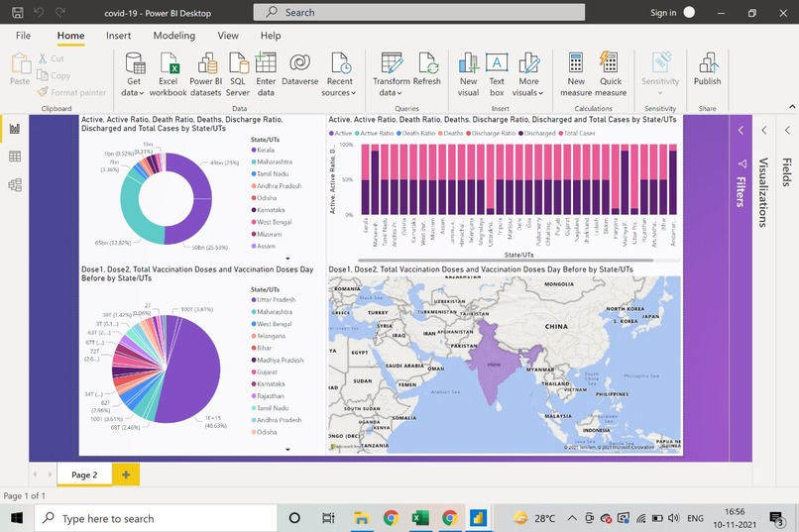Viewport: 799px width, 532px height.
Task: Expand the Filters pane chevron
Action: point(741,131)
